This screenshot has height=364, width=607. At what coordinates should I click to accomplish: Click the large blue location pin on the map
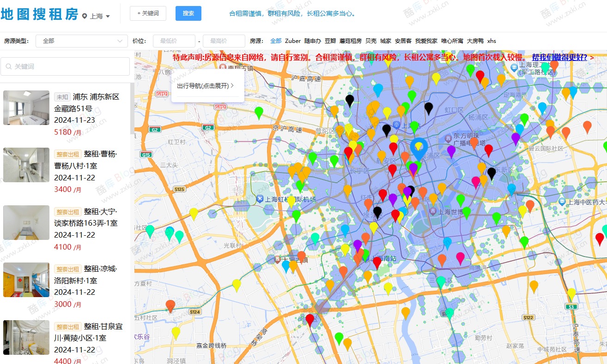click(419, 147)
